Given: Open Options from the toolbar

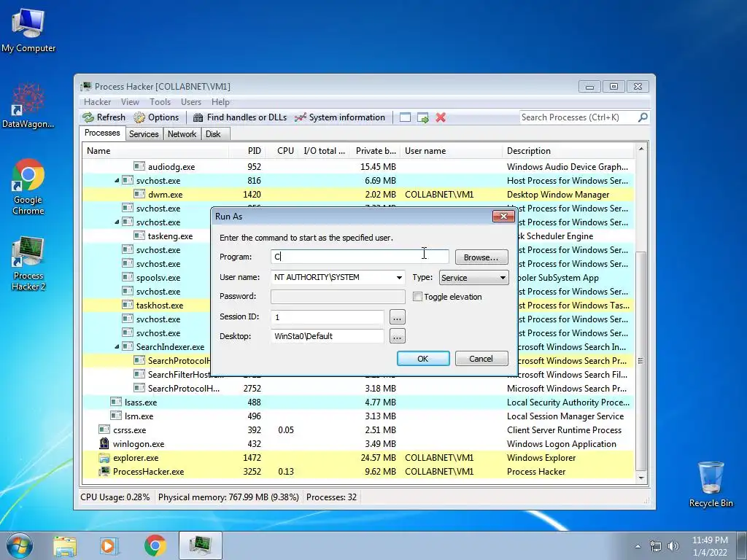Looking at the screenshot, I should coord(156,117).
